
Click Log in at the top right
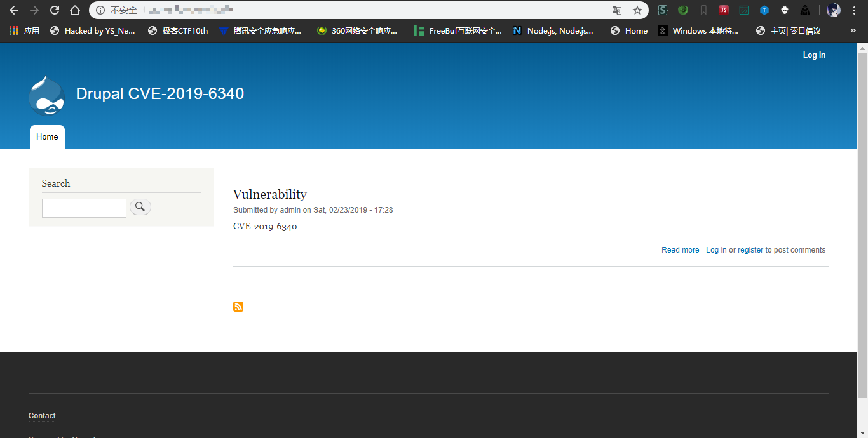click(814, 55)
